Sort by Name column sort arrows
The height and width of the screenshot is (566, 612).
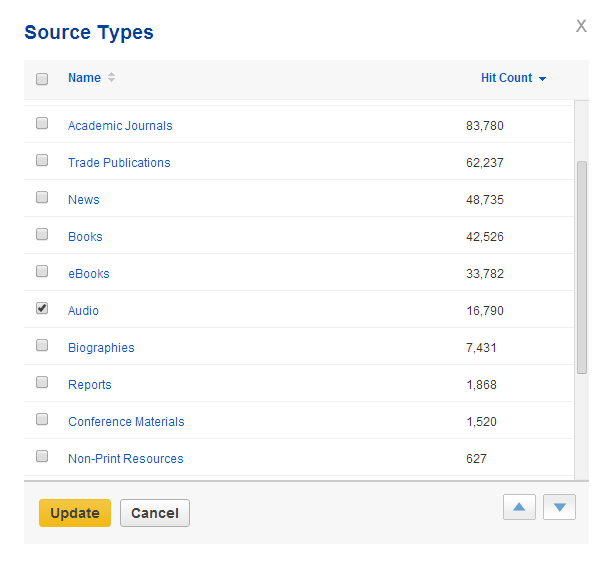click(x=111, y=78)
